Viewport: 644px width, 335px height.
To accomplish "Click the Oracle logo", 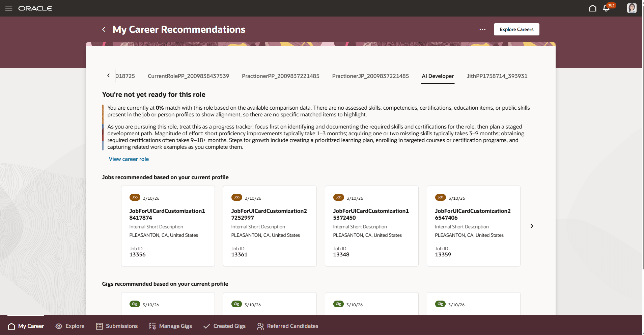I will point(35,8).
